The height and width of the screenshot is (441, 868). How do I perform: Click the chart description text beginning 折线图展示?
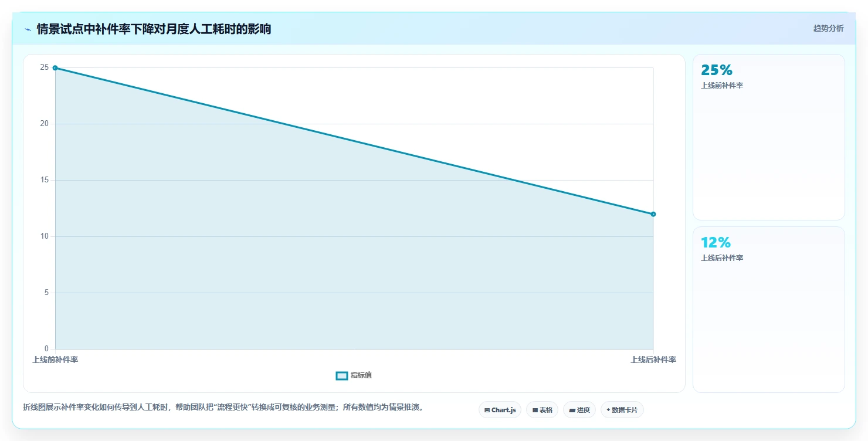coord(223,407)
